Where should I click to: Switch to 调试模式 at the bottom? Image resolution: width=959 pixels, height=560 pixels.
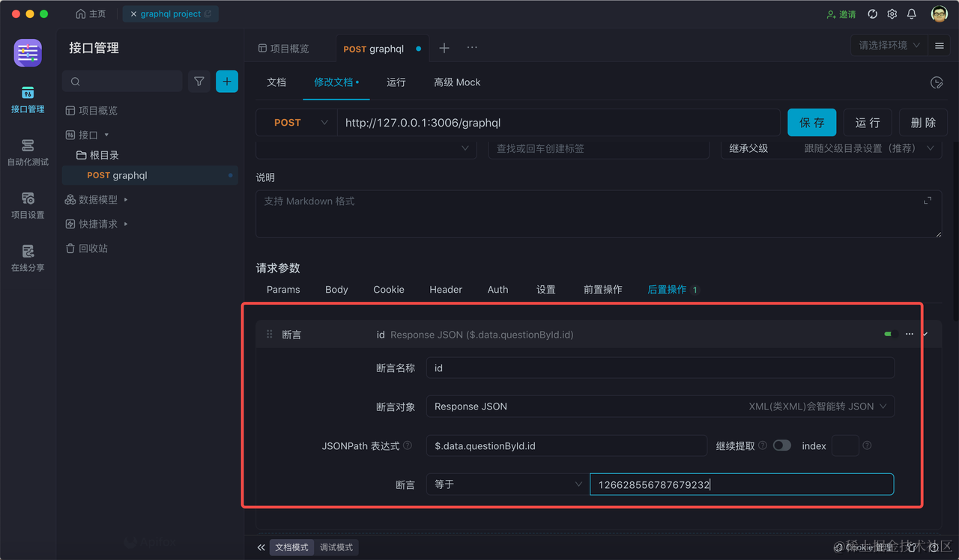[336, 547]
